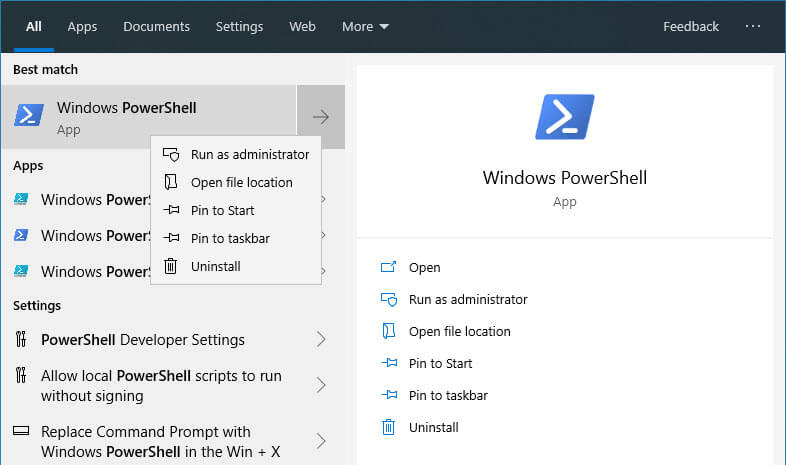This screenshot has width=786, height=465.
Task: Click the first PowerShell app icon under Apps
Action: [x=21, y=199]
